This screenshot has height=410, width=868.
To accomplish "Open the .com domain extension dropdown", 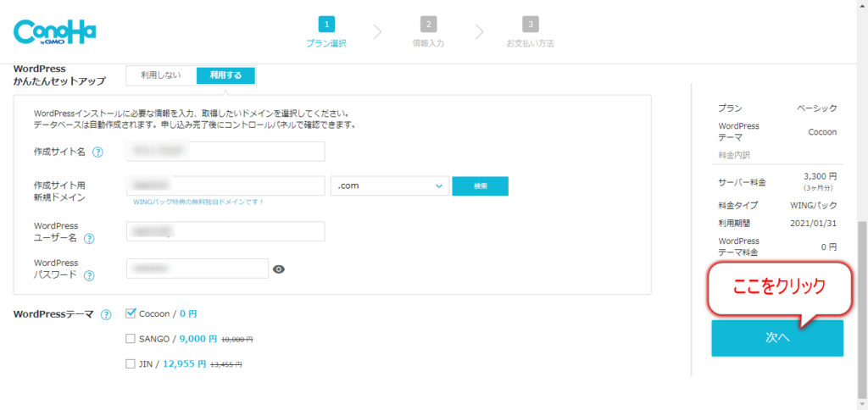I will 390,186.
